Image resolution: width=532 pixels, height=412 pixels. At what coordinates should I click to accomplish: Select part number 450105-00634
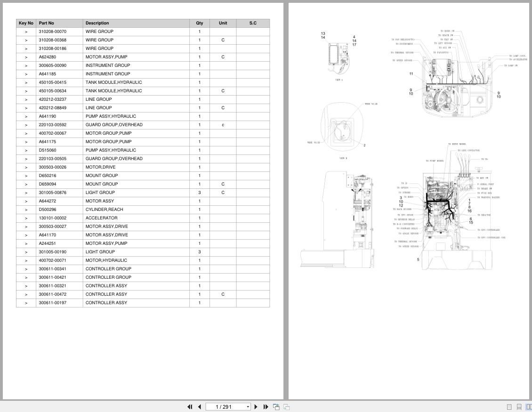(53, 91)
